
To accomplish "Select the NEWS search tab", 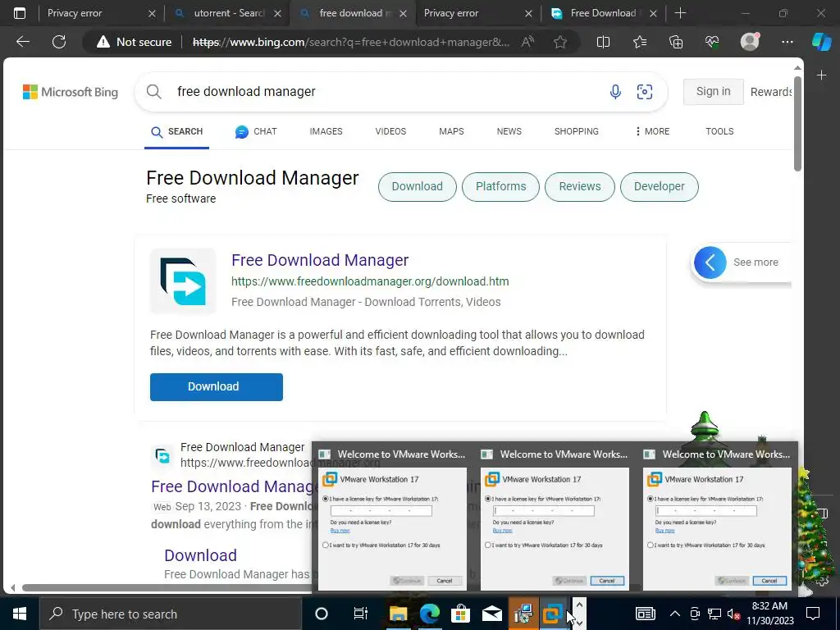I will [x=509, y=132].
